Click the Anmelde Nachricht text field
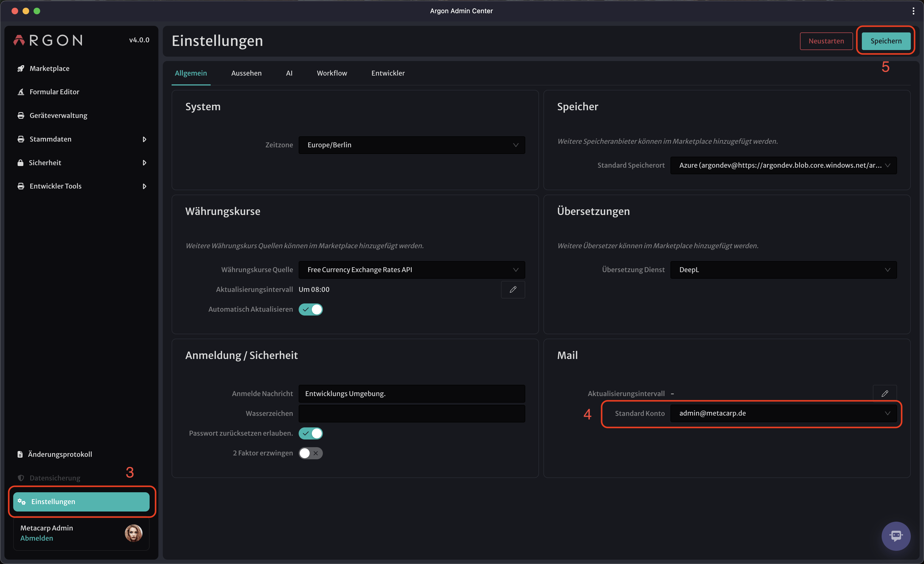 412,394
